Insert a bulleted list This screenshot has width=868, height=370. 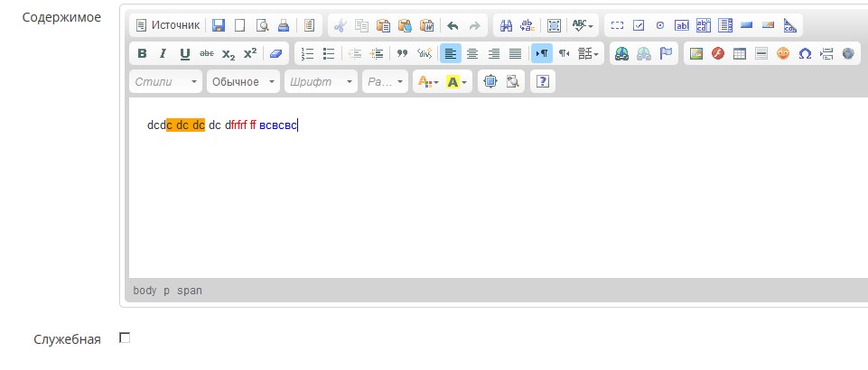click(329, 53)
